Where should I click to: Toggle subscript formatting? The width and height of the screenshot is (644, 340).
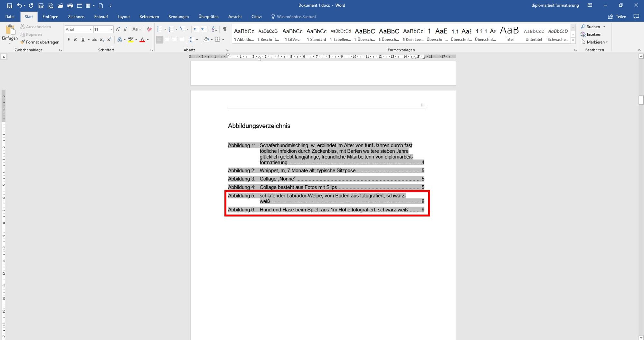coord(102,40)
